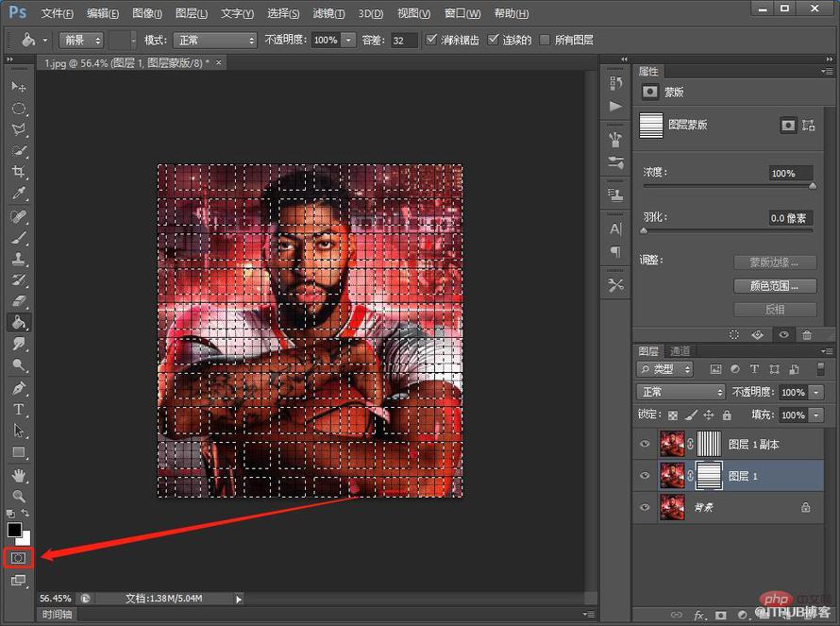
Task: Select the Move tool
Action: pyautogui.click(x=19, y=86)
